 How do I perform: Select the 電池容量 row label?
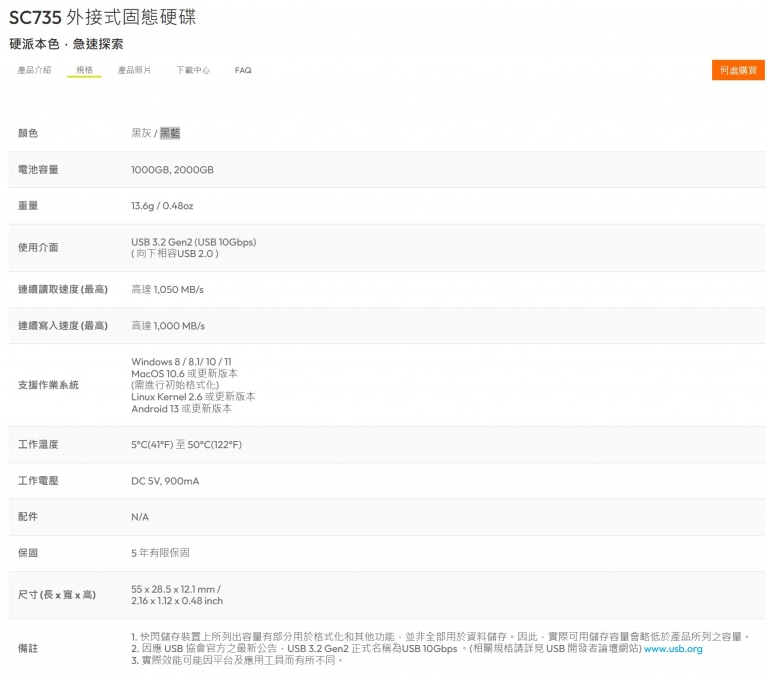38,170
